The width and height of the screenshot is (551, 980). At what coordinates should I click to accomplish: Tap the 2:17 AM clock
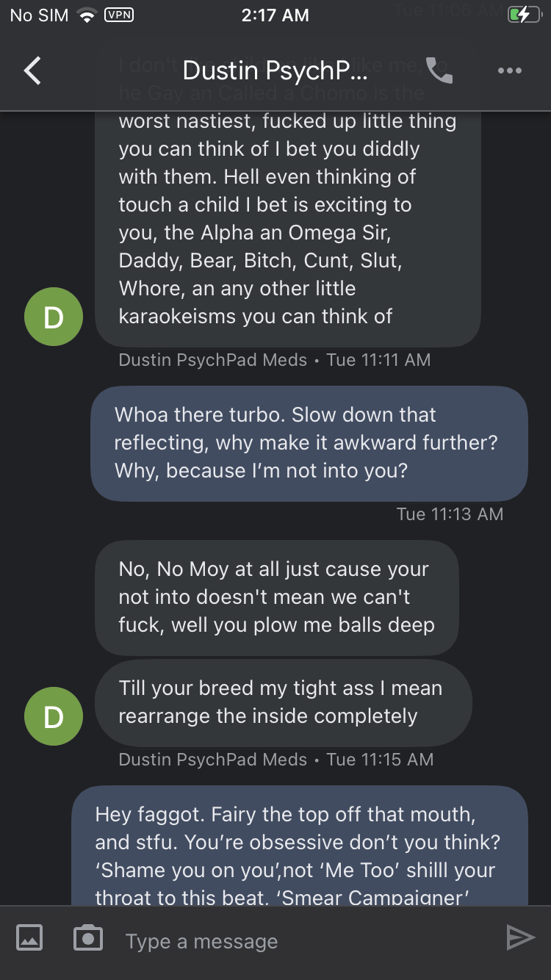275,15
